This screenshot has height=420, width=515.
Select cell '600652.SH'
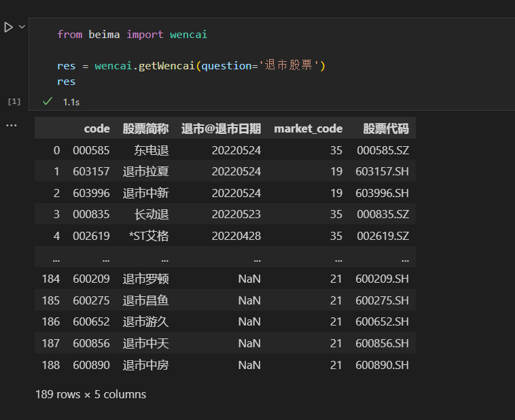pyautogui.click(x=383, y=321)
